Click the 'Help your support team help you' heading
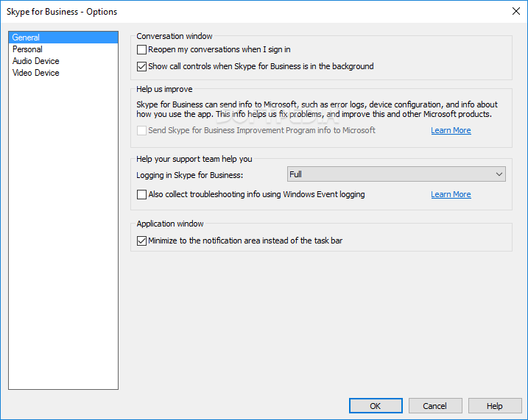The height and width of the screenshot is (420, 528). [194, 159]
